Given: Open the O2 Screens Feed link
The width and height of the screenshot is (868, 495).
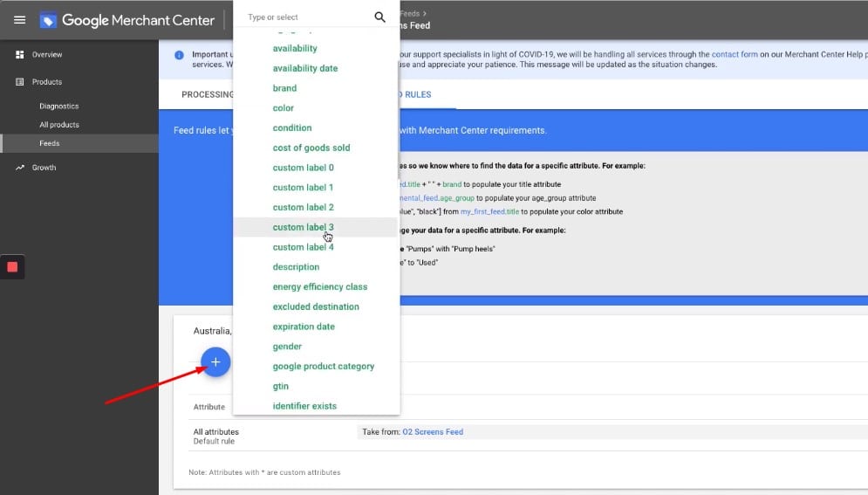Looking at the screenshot, I should pyautogui.click(x=433, y=432).
